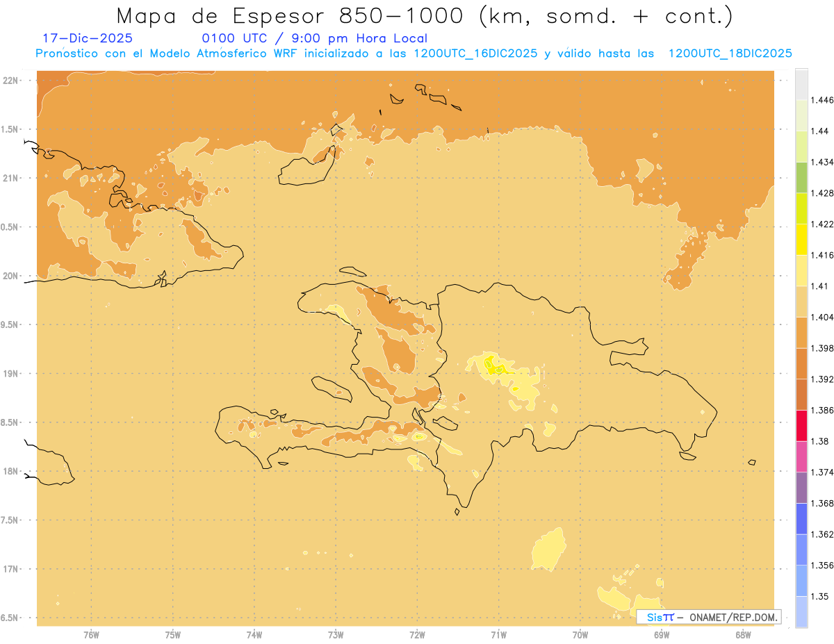Click the '76W' longitude label
The image size is (834, 644).
[91, 635]
